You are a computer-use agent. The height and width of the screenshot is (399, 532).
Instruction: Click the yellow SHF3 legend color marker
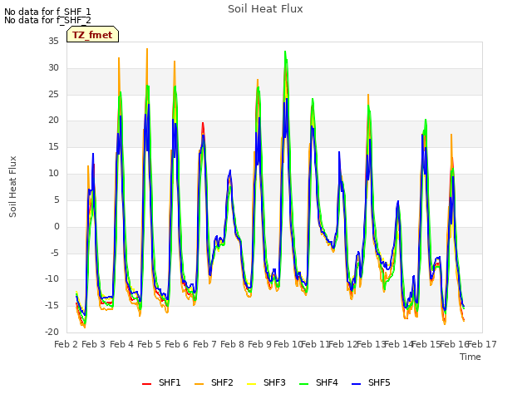click(x=251, y=384)
